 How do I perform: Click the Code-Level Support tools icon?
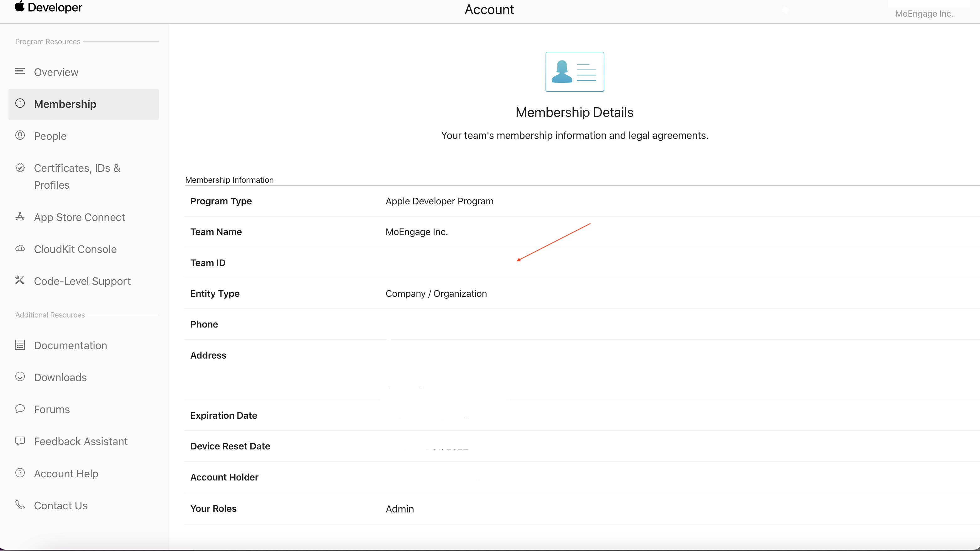[x=20, y=281]
